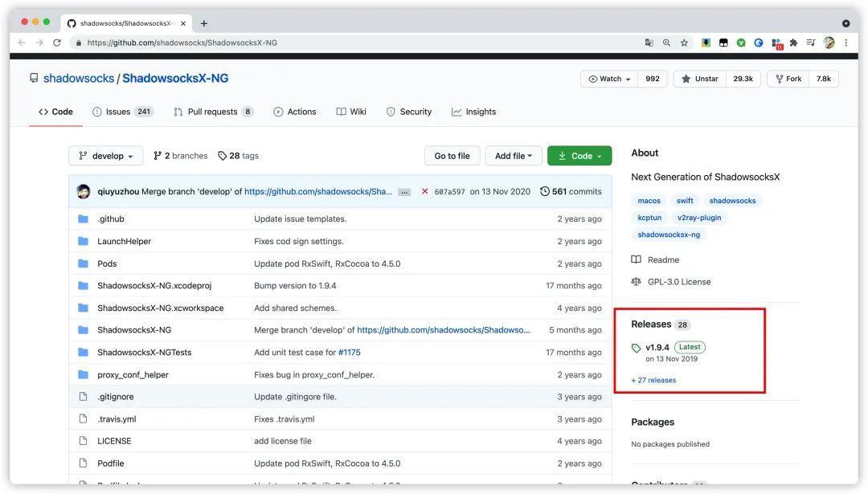
Task: Click the shadowsocks owner link
Action: click(79, 79)
